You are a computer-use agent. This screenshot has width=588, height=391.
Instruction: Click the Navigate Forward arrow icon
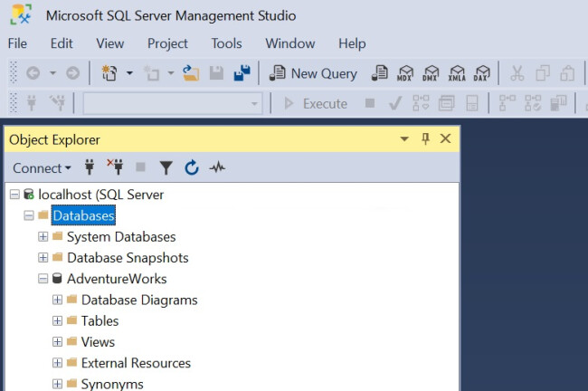72,72
